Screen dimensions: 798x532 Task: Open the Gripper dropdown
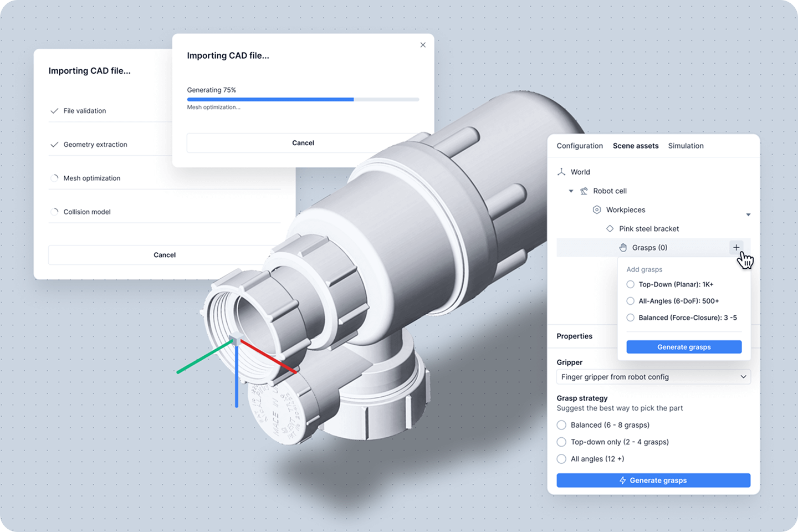653,377
